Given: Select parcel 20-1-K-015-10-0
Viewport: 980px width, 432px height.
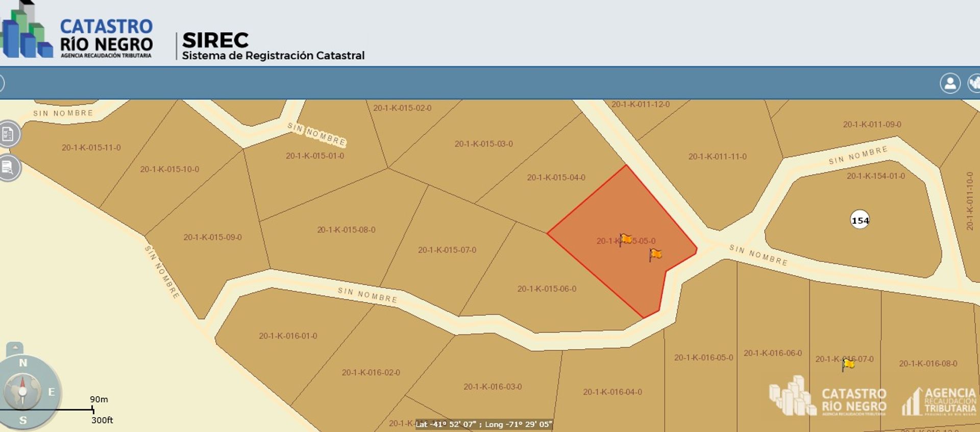Looking at the screenshot, I should point(169,169).
